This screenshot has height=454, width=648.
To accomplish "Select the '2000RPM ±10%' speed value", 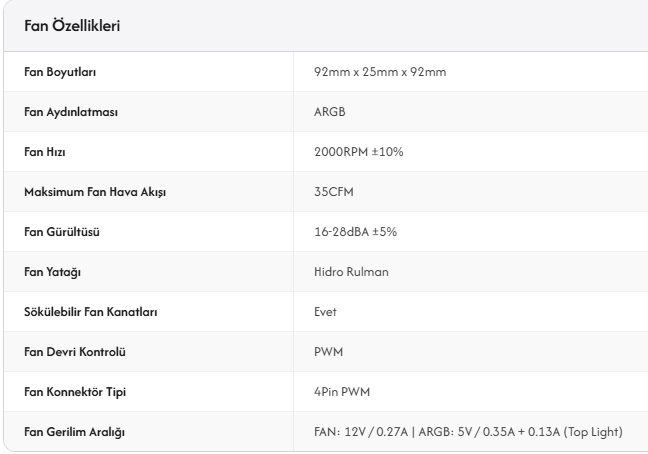I will coord(353,152).
